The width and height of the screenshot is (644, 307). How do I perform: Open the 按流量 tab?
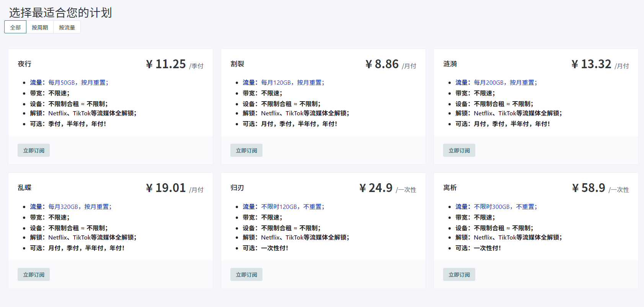(x=67, y=28)
